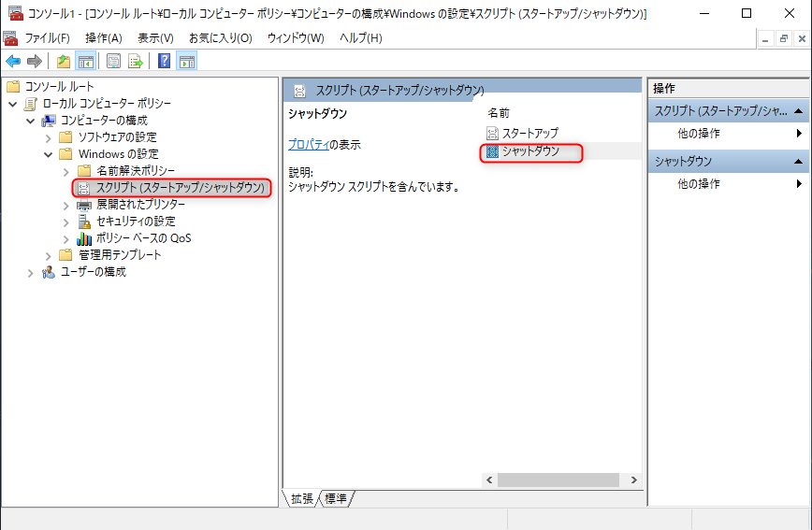Viewport: 812px width, 530px height.
Task: Expand ソフトウェアの設定 node
Action: [x=48, y=138]
